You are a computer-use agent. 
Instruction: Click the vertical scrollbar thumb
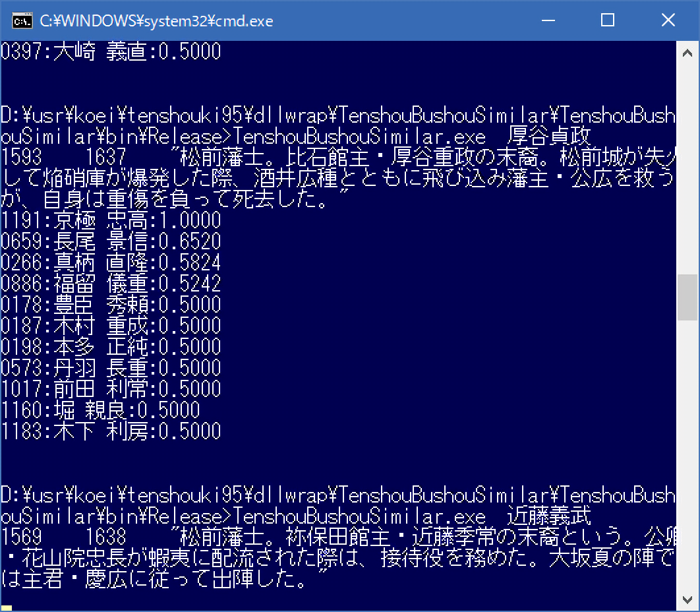[x=687, y=297]
